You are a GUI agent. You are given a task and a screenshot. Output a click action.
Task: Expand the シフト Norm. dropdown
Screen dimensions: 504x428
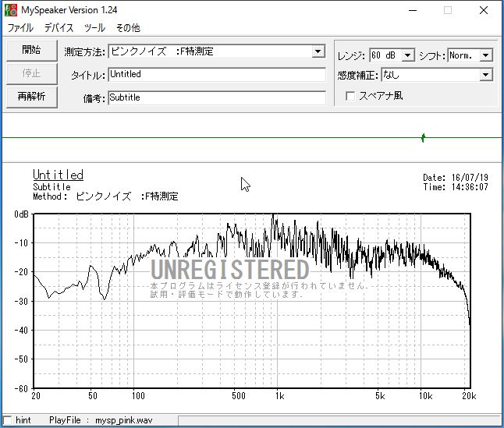(x=486, y=55)
